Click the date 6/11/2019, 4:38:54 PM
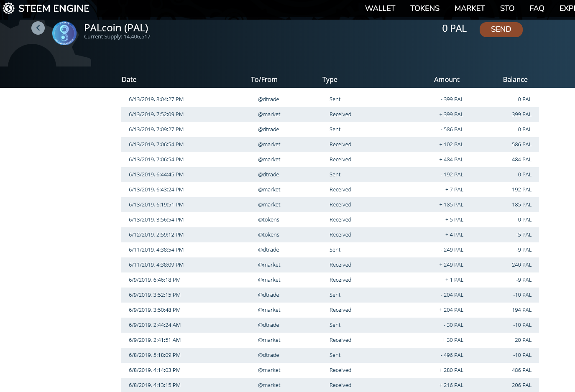This screenshot has width=575, height=392. 156,250
